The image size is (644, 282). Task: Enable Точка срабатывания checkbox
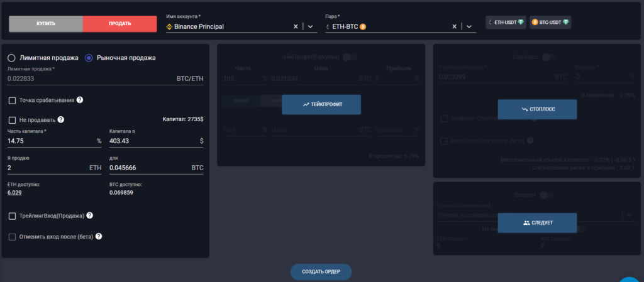pyautogui.click(x=13, y=100)
